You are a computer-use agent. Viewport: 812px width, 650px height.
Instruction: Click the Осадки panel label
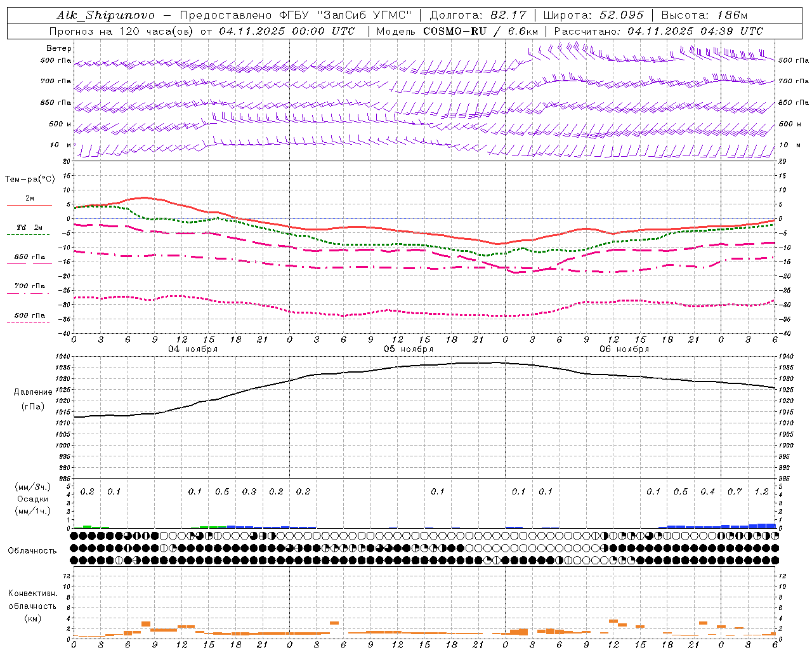coord(33,499)
